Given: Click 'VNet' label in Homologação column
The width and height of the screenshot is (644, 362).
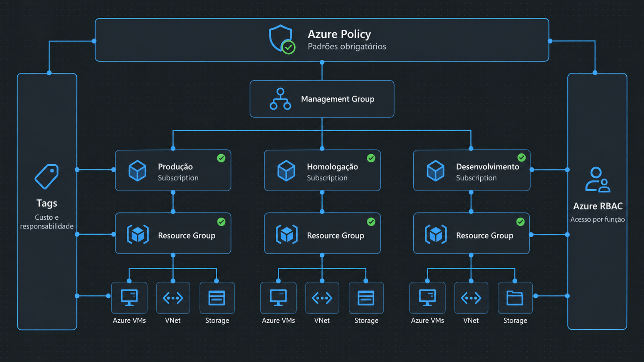Looking at the screenshot, I should (322, 320).
